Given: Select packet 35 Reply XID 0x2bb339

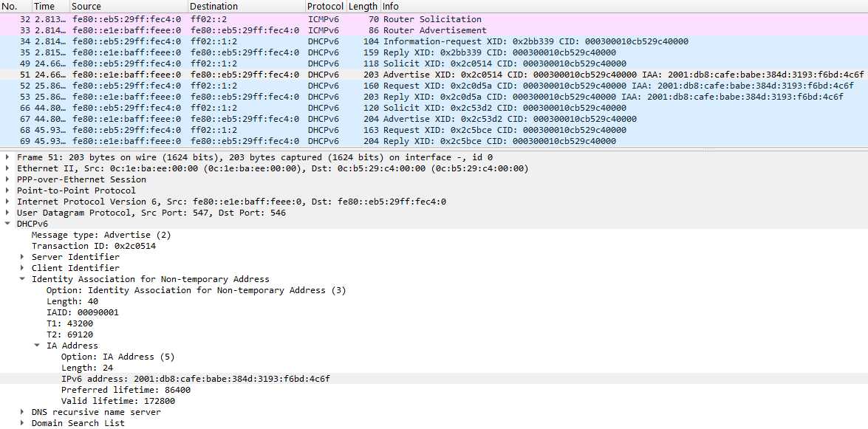Looking at the screenshot, I should pyautogui.click(x=434, y=52).
